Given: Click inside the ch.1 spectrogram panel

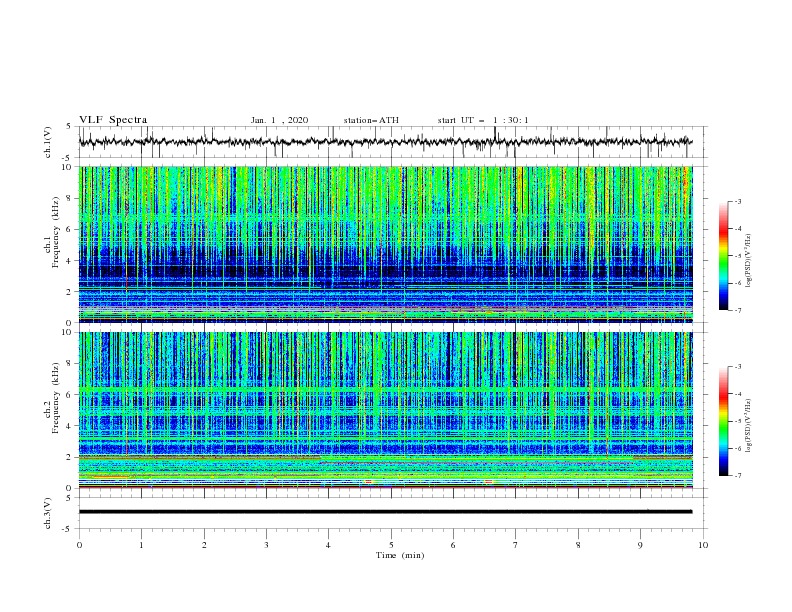Looking at the screenshot, I should [385, 244].
